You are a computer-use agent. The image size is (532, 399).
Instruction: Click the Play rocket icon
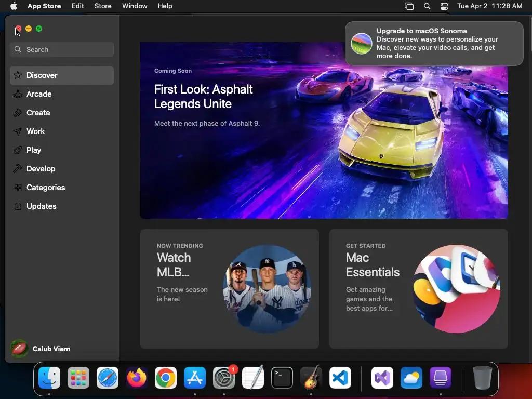click(18, 150)
